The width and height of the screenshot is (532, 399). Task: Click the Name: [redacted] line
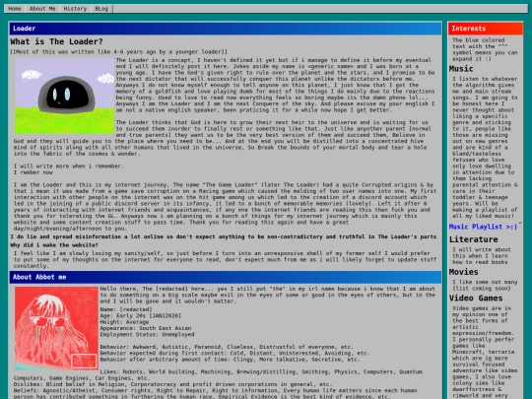[x=126, y=309]
